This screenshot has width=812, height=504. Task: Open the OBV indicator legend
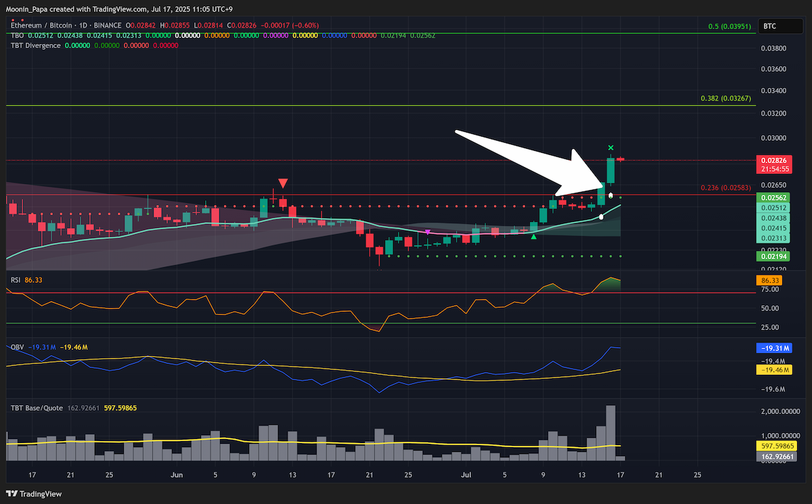click(17, 347)
